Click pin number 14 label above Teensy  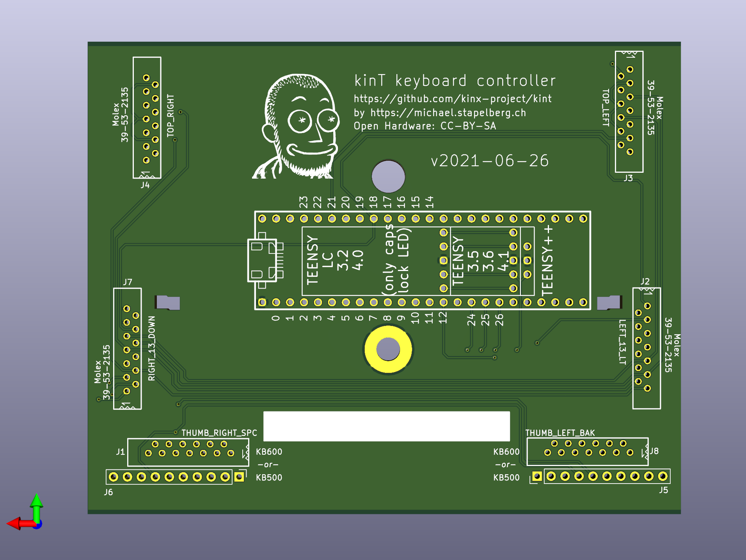click(429, 202)
